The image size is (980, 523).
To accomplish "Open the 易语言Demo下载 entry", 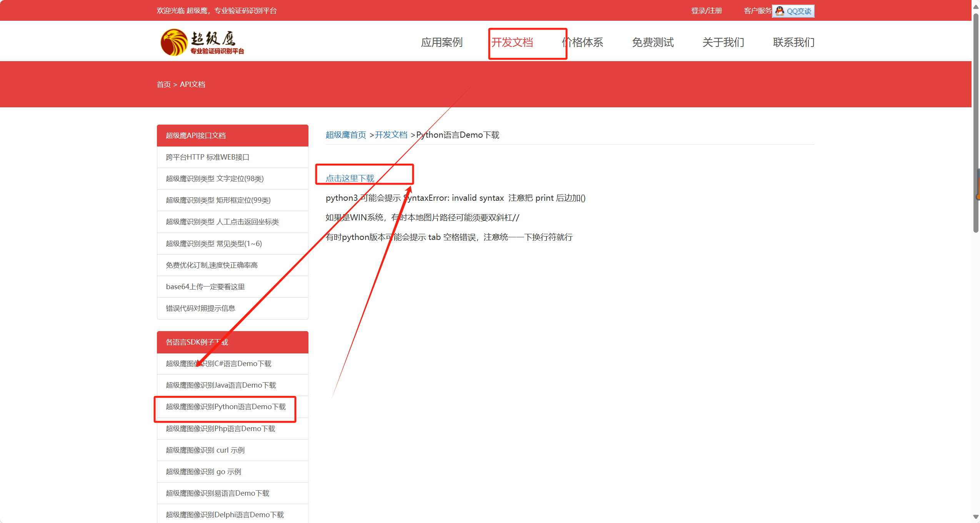I will tap(233, 493).
